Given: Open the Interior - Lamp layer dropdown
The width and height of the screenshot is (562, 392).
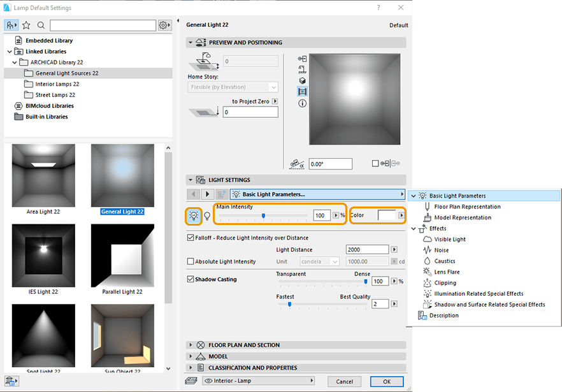Looking at the screenshot, I should (259, 381).
